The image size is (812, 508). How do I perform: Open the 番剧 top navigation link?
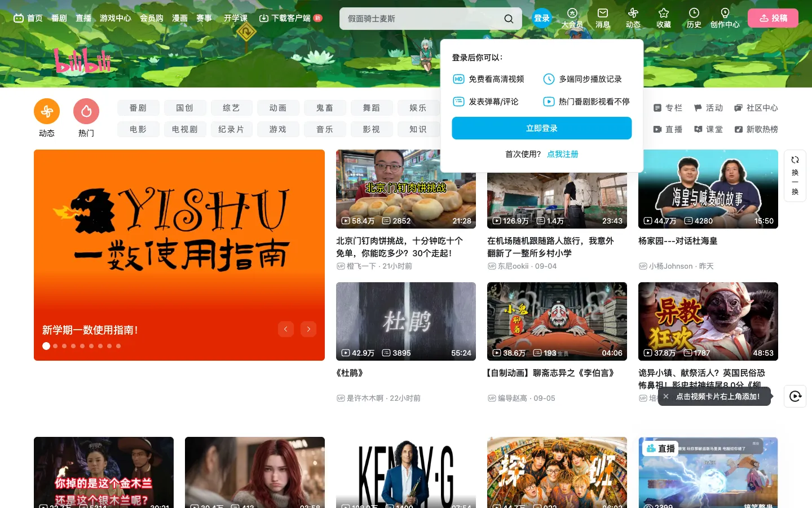tap(59, 18)
